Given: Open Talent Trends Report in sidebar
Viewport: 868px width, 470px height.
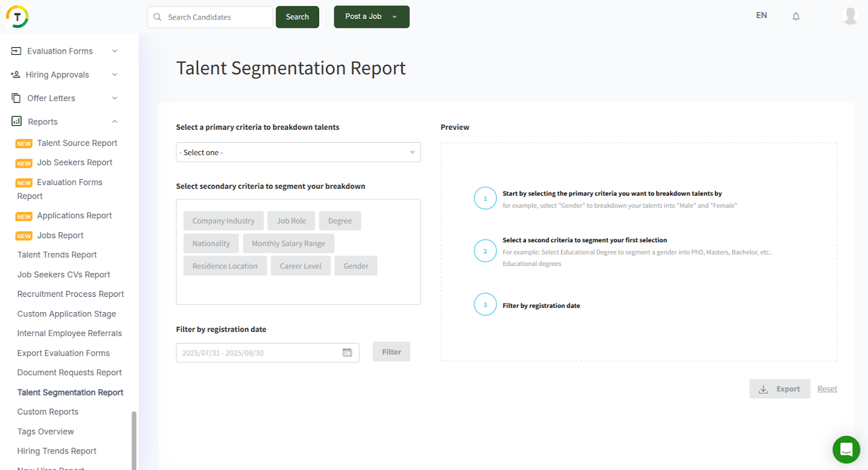Looking at the screenshot, I should [x=57, y=255].
